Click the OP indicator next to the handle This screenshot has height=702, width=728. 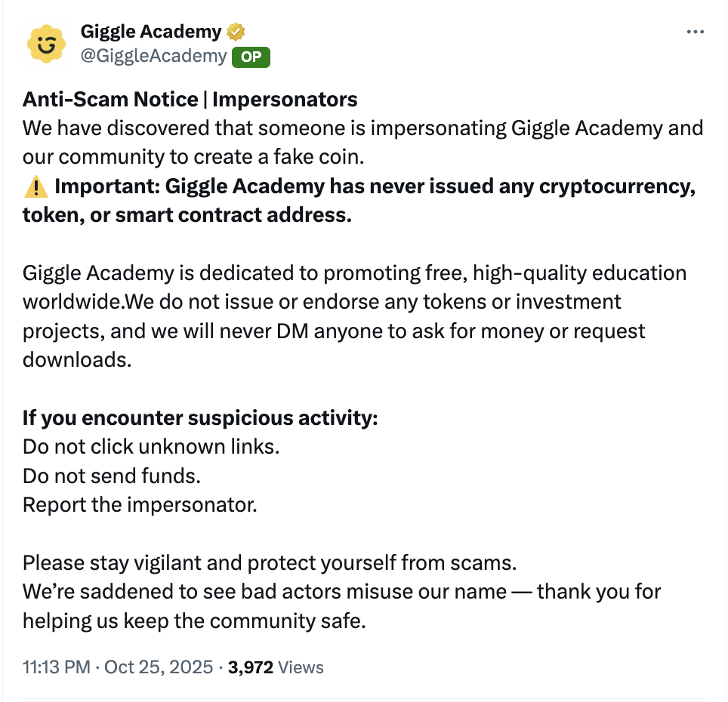tap(251, 57)
